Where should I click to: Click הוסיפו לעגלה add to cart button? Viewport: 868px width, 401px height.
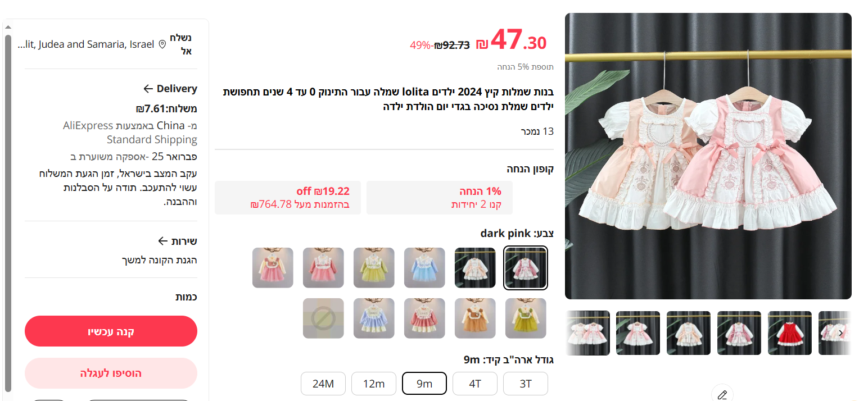[x=111, y=373]
